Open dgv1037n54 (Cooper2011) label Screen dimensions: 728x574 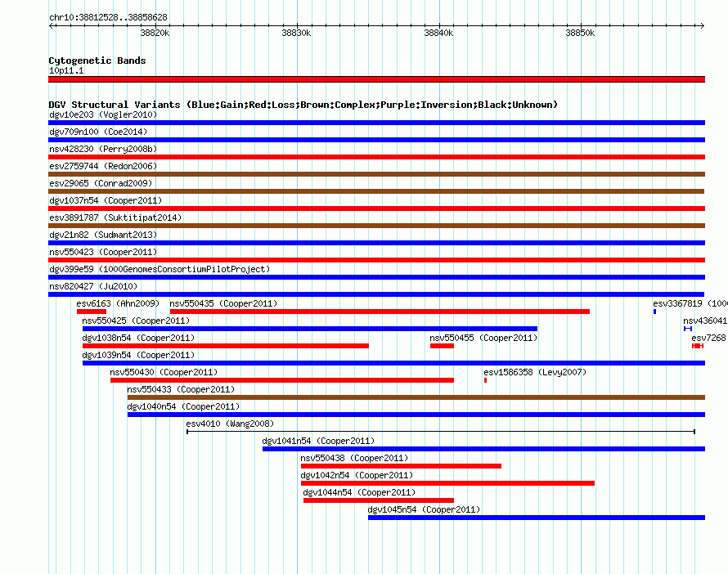pyautogui.click(x=106, y=200)
